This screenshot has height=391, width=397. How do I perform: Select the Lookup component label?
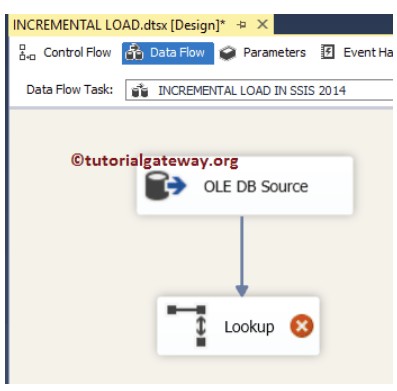(249, 327)
